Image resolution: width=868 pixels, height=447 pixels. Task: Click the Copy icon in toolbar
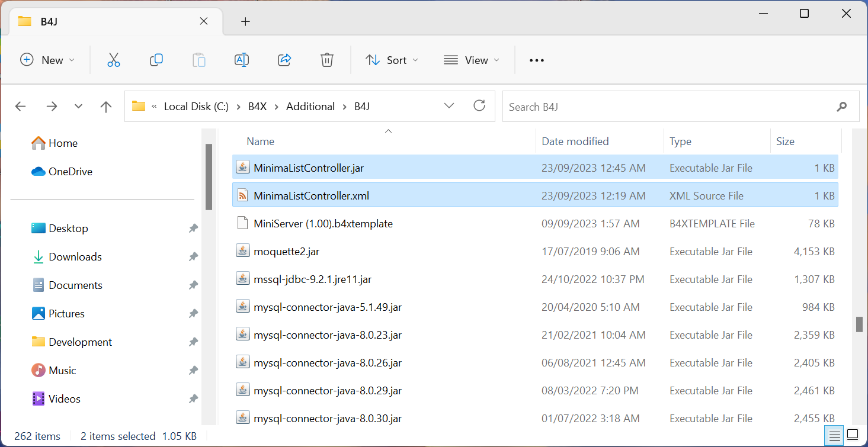156,60
